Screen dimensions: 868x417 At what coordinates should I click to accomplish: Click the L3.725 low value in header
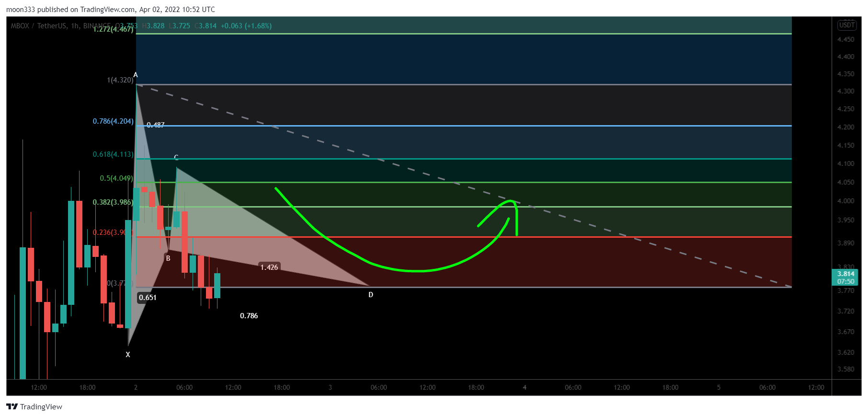point(180,26)
